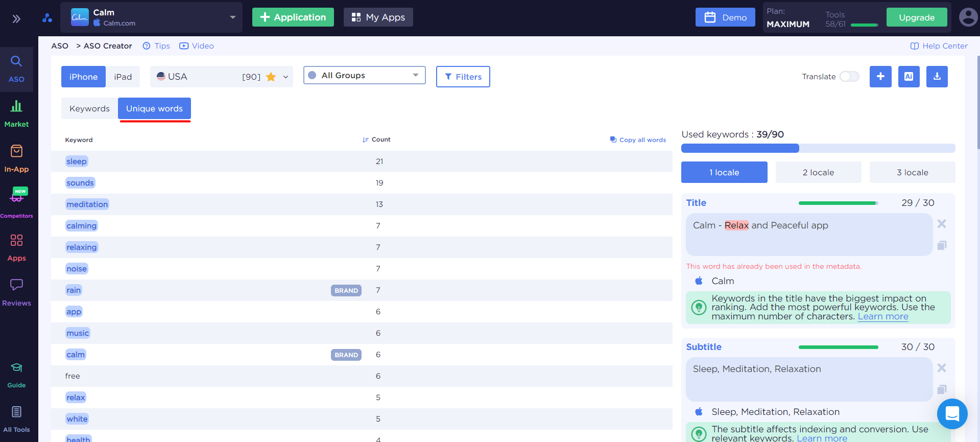
Task: Click the favorite star next to USA
Action: coord(271,77)
